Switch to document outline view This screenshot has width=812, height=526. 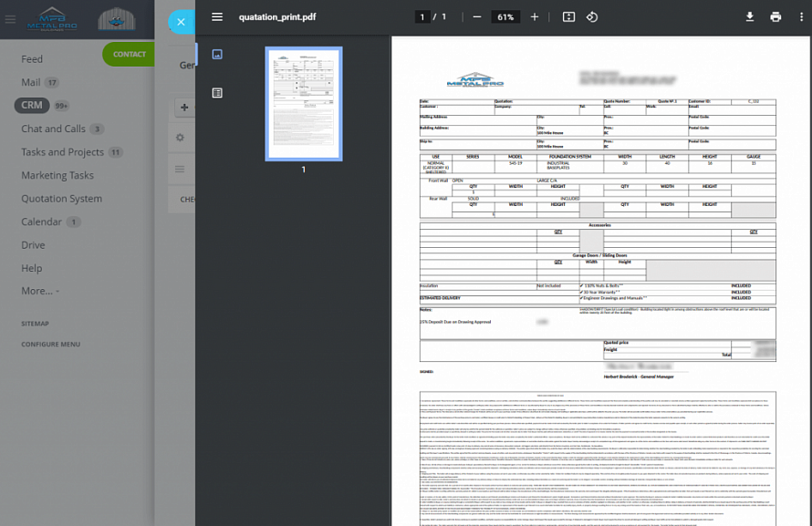pyautogui.click(x=217, y=93)
